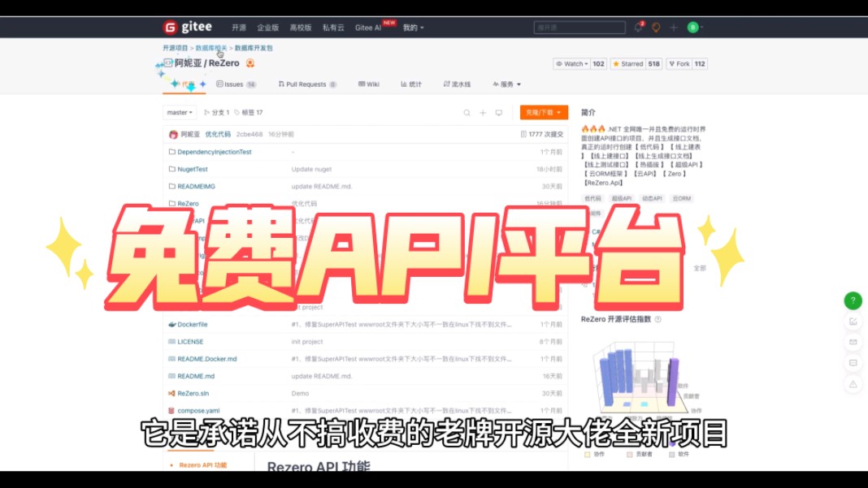868x488 pixels.
Task: Follow the 数据库相关 breadcrumb link
Action: coord(211,48)
